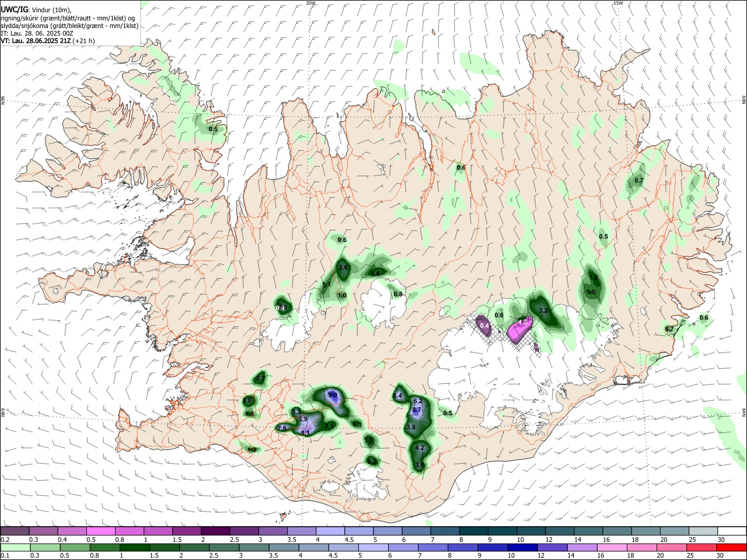Click the 4.2 precipitation value
This screenshot has width=747, height=560.
(x=420, y=448)
